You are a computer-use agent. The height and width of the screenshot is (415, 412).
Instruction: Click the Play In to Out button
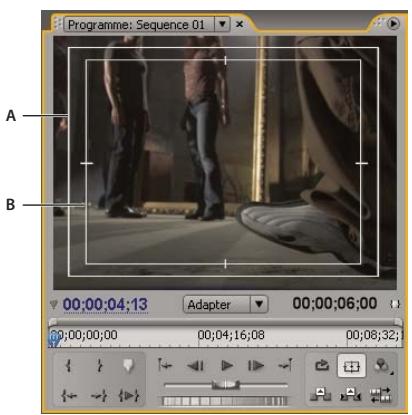129,396
